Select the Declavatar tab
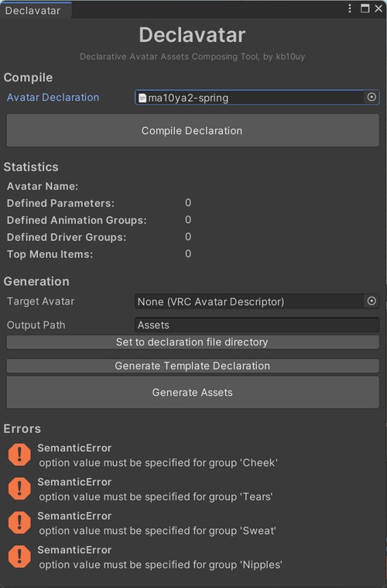 [33, 11]
